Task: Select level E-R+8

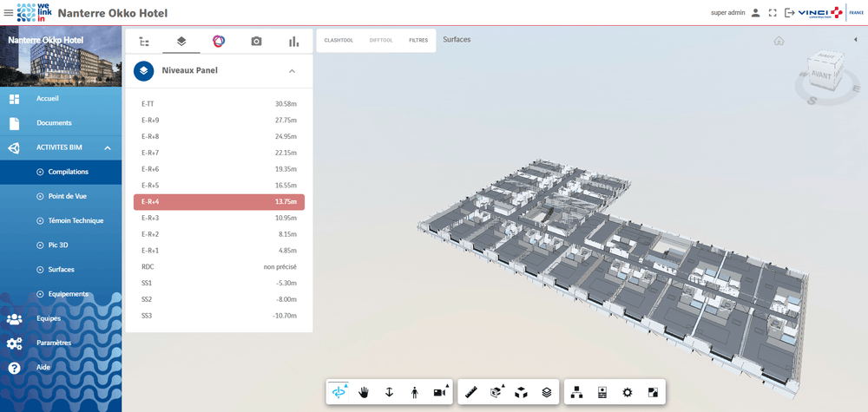Action: (220, 136)
